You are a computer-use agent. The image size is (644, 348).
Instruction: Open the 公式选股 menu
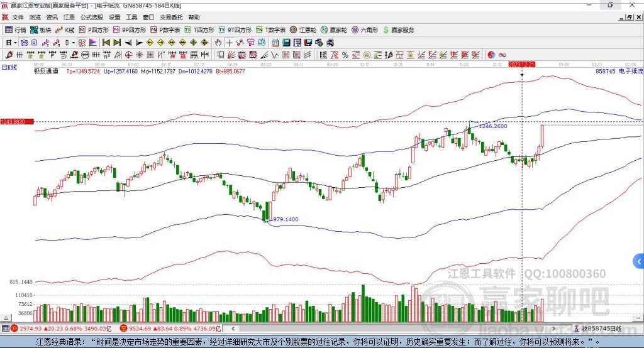[x=92, y=17]
